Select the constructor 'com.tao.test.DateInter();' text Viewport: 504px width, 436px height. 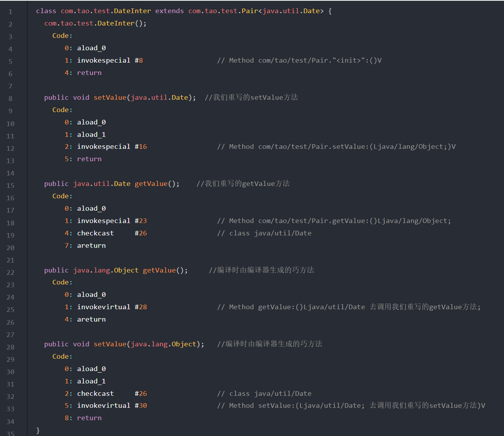(95, 24)
